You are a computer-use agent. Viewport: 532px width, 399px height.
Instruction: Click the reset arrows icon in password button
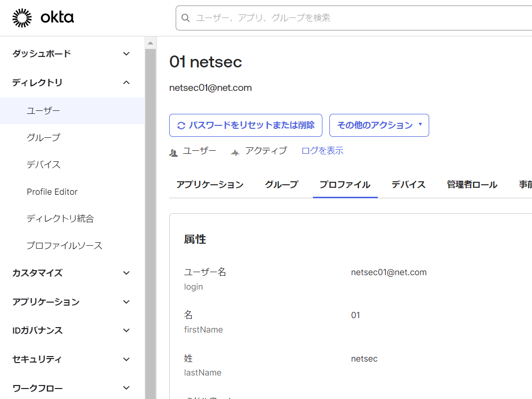pyautogui.click(x=181, y=126)
